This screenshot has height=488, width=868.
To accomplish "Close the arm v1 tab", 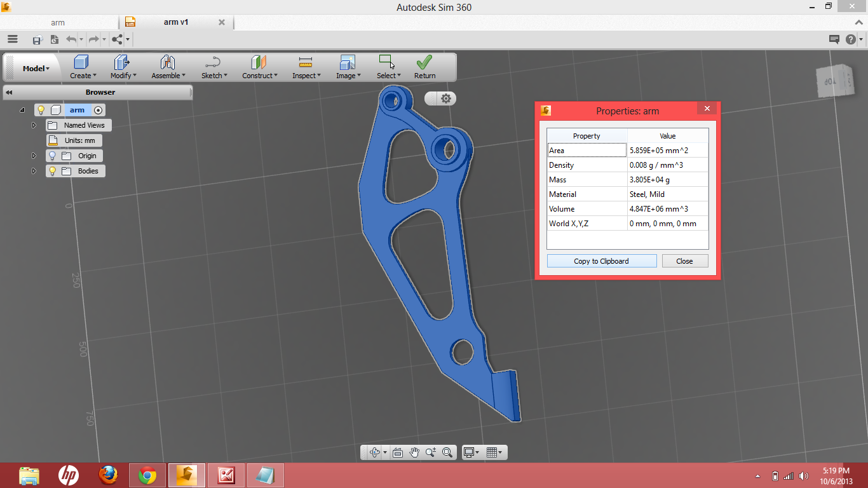I will pyautogui.click(x=222, y=22).
